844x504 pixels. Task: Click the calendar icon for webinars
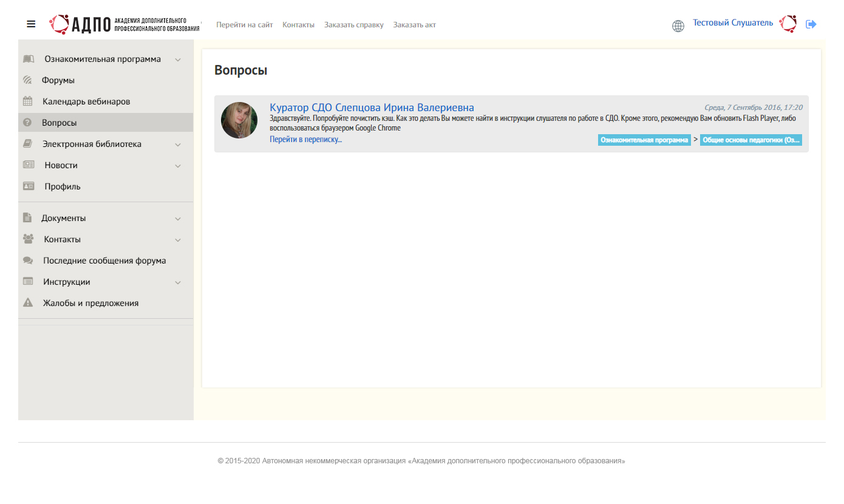(28, 101)
